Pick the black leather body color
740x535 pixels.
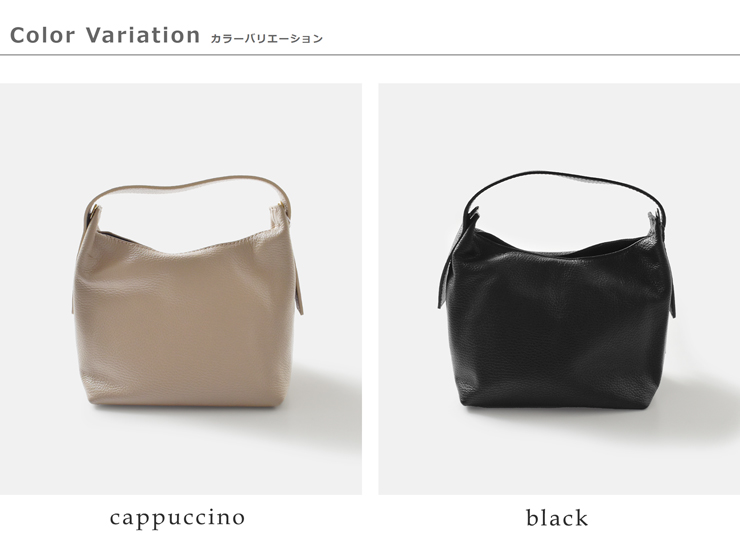pyautogui.click(x=559, y=330)
